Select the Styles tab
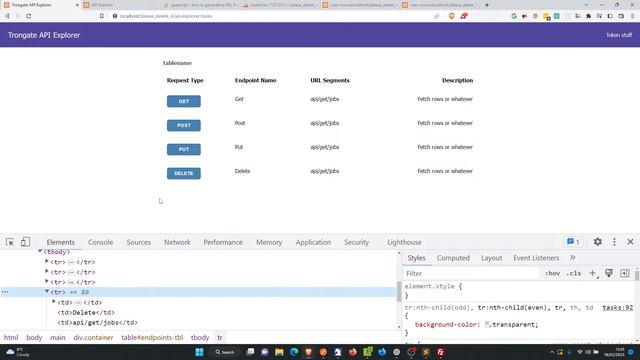Screen dimensions: 640x360 point(416,258)
